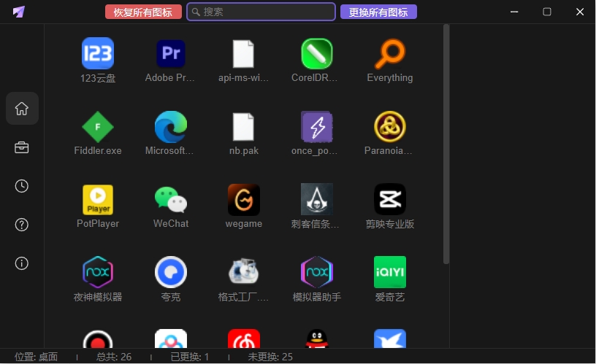
Task: Click the 恢复所有图标 button
Action: (x=143, y=12)
